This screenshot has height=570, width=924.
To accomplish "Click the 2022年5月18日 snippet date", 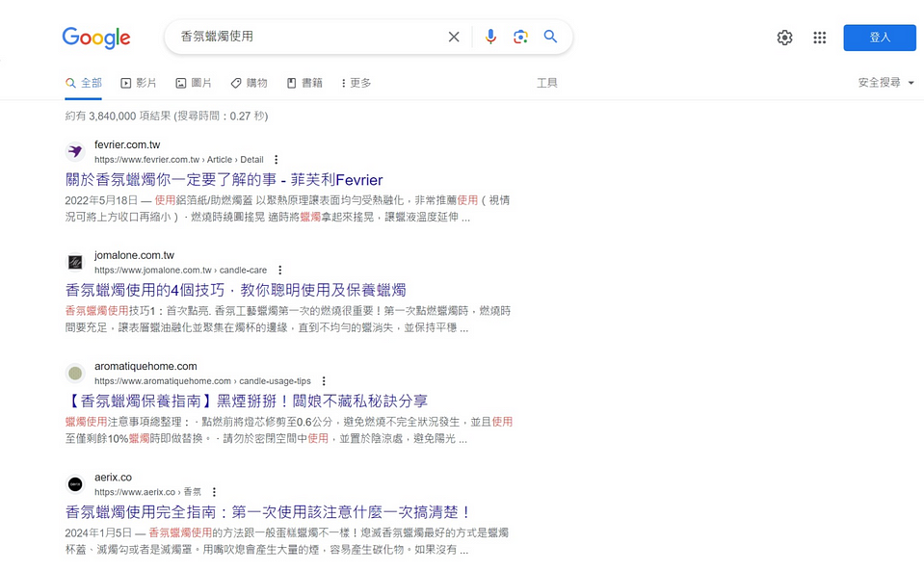I will click(101, 200).
